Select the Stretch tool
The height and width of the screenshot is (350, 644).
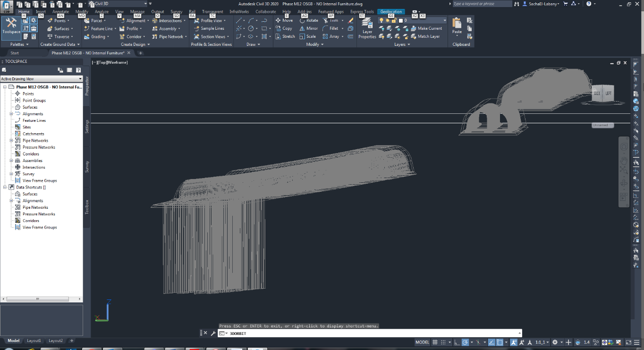click(285, 36)
